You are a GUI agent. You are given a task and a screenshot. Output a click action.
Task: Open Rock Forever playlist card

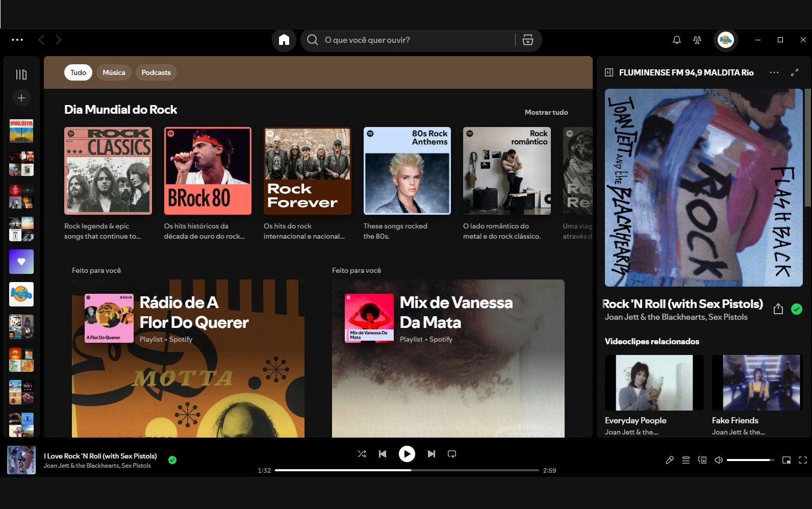pyautogui.click(x=308, y=184)
